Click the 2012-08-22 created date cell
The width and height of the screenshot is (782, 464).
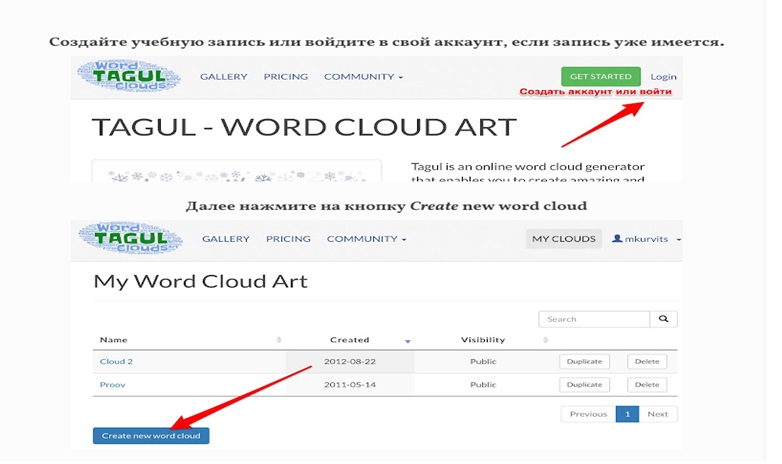pos(350,361)
